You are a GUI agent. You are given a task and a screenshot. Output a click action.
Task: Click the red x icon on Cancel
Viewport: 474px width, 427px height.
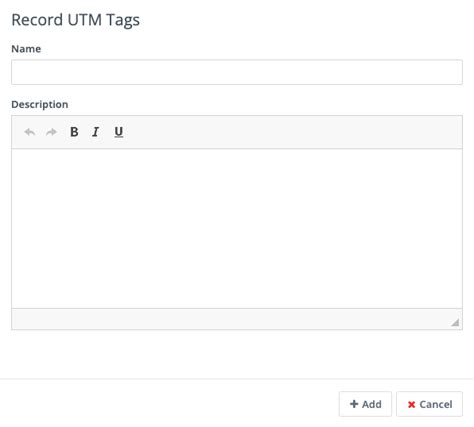pyautogui.click(x=412, y=404)
